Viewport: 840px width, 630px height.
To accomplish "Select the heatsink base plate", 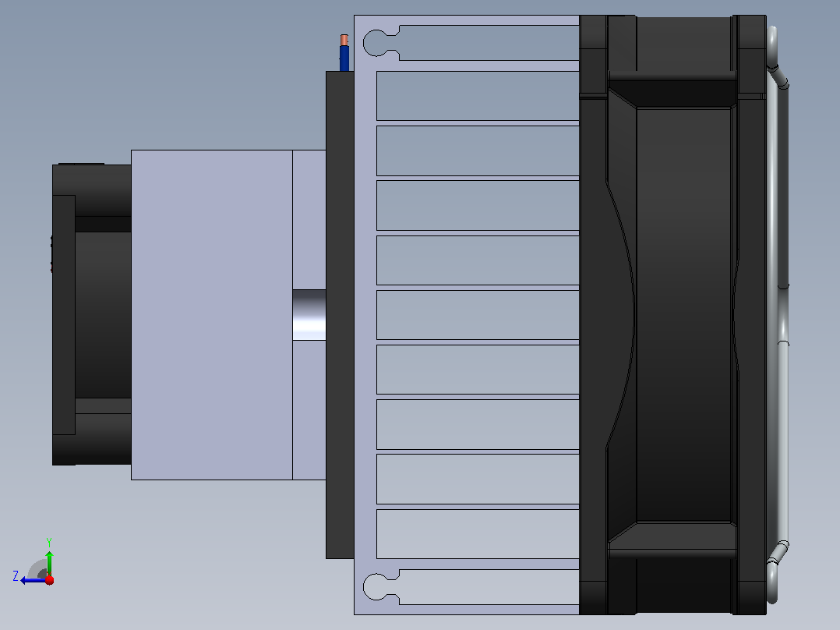I will tap(365, 315).
